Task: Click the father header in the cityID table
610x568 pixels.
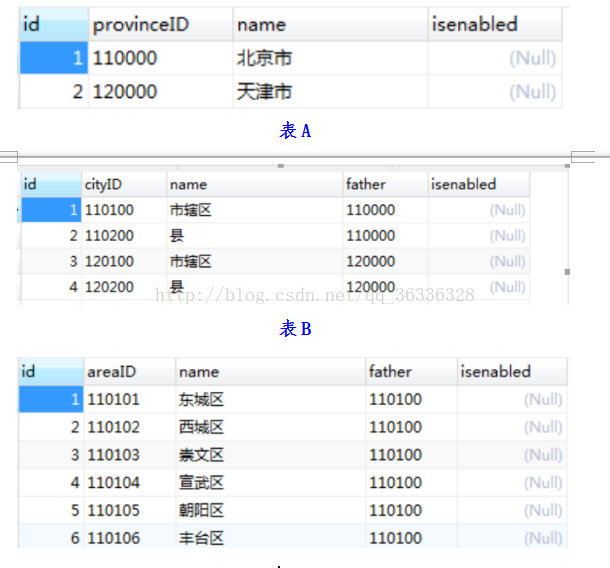Action: point(386,184)
